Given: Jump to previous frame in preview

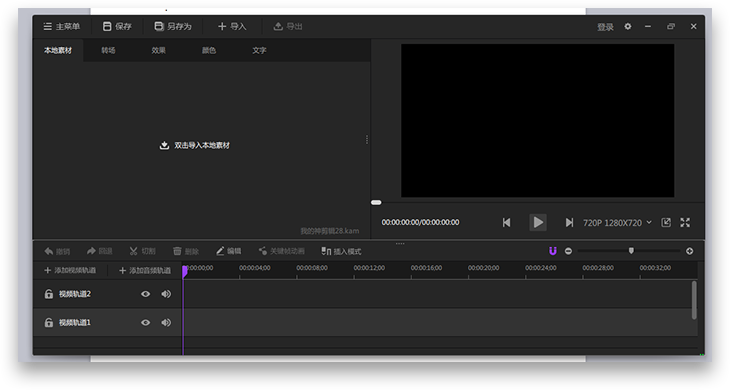Looking at the screenshot, I should (x=507, y=223).
